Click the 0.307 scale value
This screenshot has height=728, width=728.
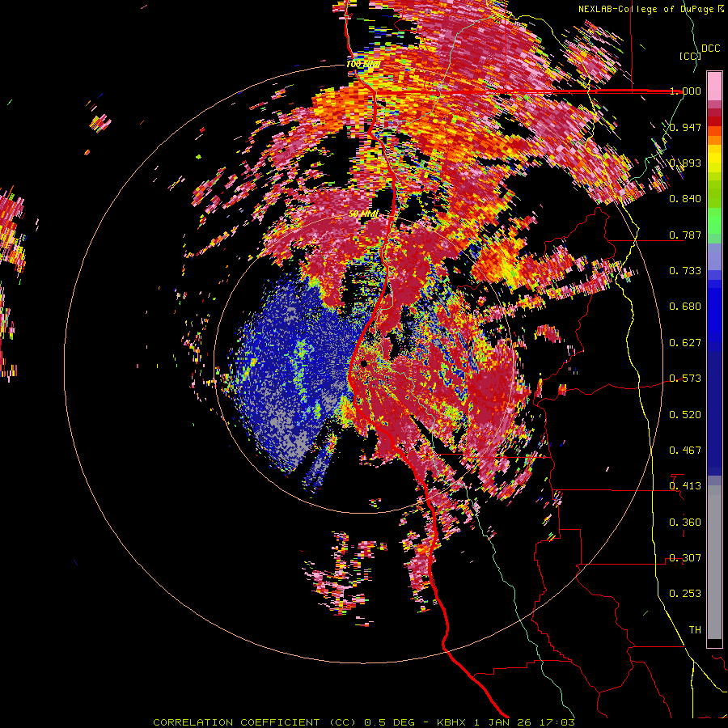click(x=685, y=558)
